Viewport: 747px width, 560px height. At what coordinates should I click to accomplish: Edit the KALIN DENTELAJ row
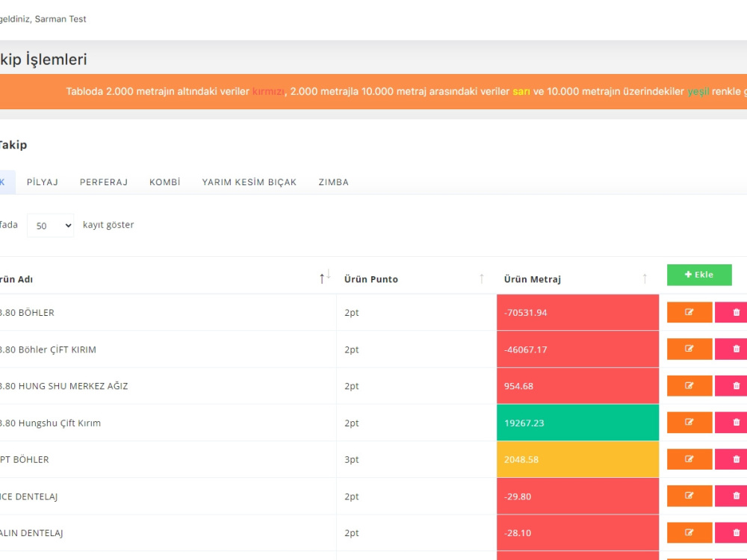(x=689, y=532)
